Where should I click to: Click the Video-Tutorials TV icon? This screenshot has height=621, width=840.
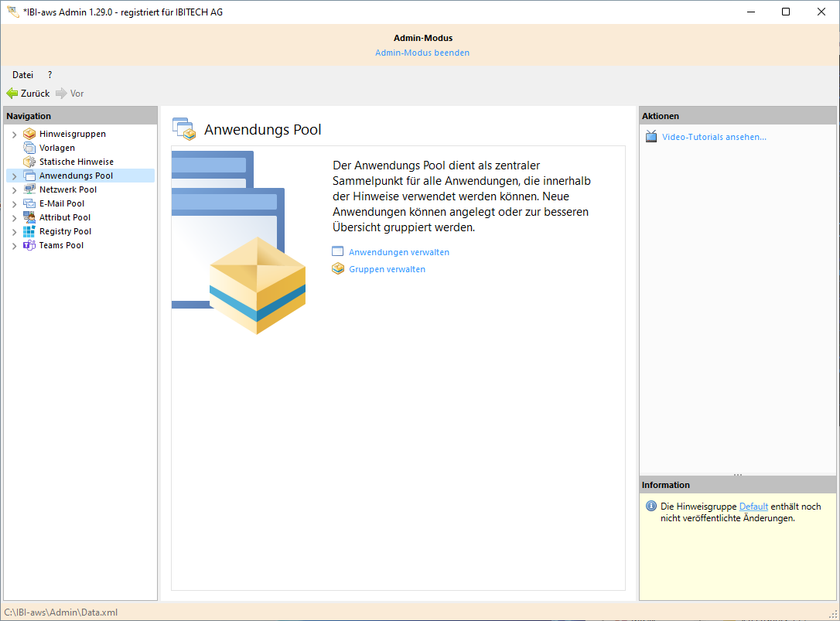(x=651, y=137)
